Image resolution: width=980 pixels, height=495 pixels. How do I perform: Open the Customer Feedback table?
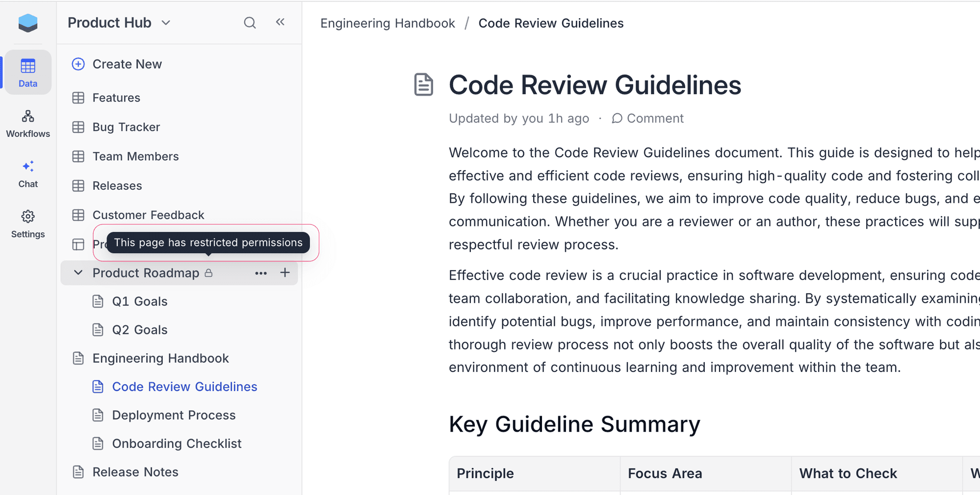[148, 215]
